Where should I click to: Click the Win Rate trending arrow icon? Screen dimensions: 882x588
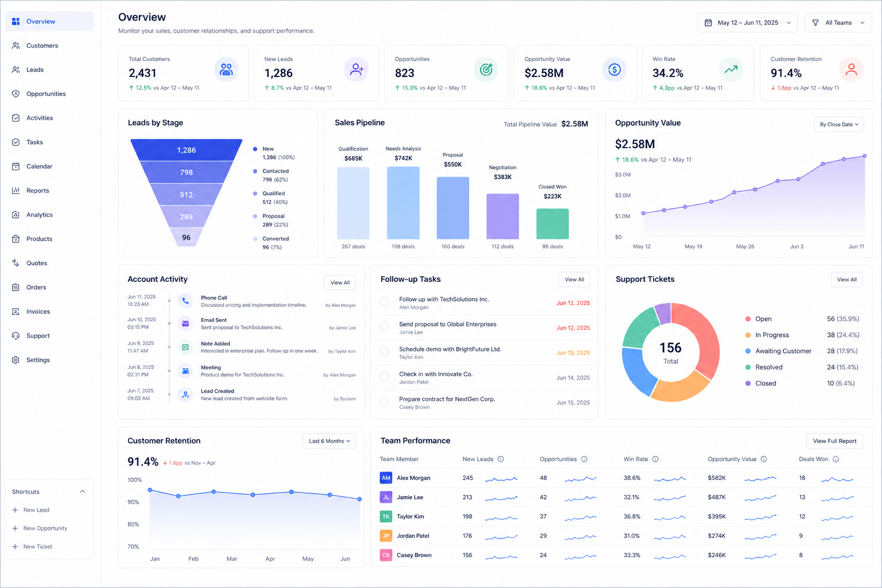point(731,69)
